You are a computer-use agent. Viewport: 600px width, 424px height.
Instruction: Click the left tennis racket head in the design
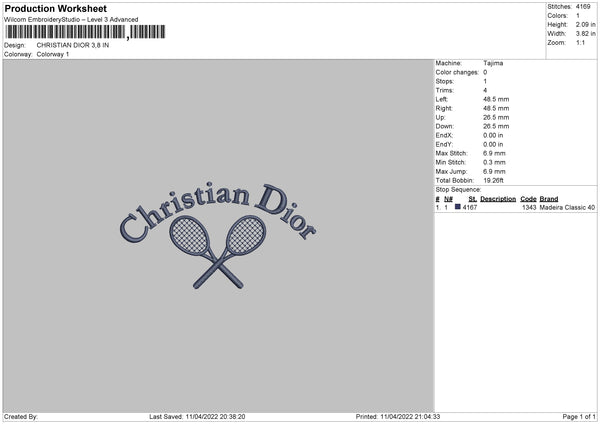(x=189, y=235)
